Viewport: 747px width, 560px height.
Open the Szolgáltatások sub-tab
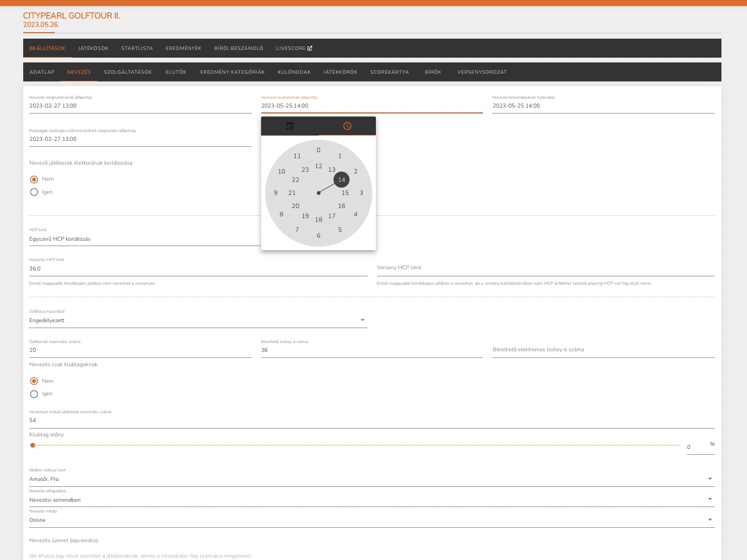coord(128,72)
